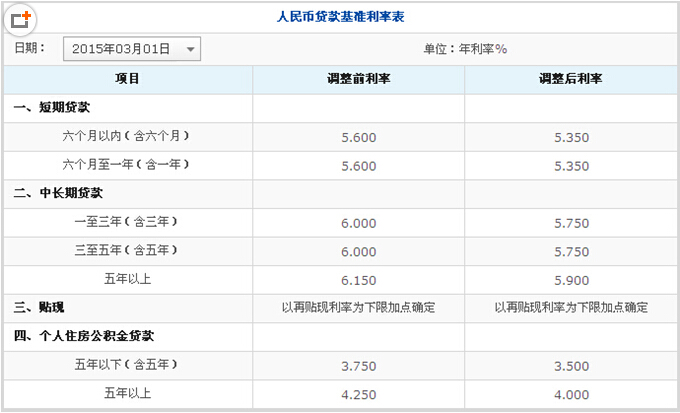Click the 6.150 rate for 五年以上
Image resolution: width=680 pixels, height=413 pixels.
[x=359, y=280]
